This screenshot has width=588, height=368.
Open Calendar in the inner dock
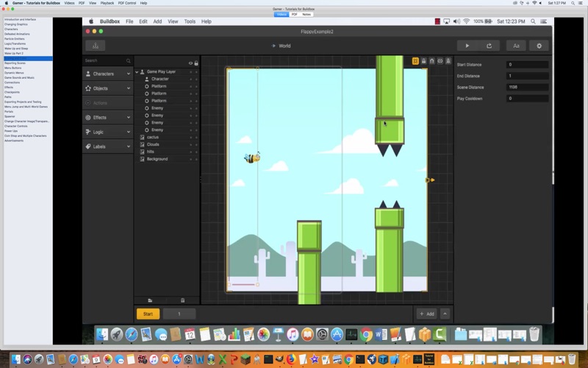click(190, 334)
